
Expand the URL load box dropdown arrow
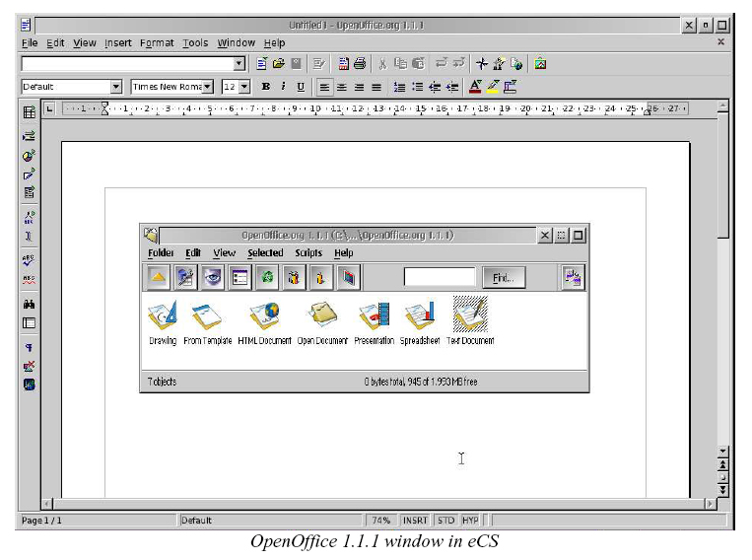coord(239,64)
